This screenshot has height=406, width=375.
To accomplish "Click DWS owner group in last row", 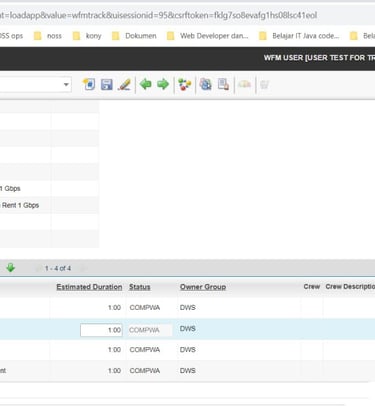I will pos(188,371).
